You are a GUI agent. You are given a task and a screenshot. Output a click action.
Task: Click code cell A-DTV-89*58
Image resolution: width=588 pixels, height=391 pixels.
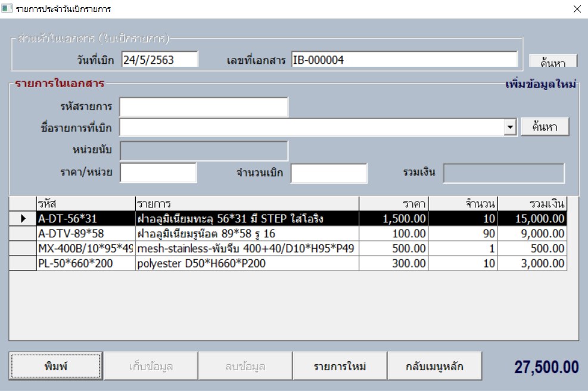[86, 234]
